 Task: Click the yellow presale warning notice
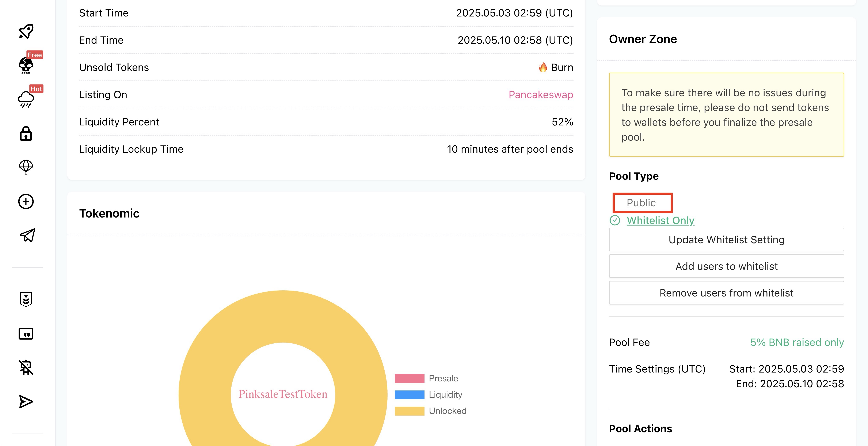(x=727, y=115)
